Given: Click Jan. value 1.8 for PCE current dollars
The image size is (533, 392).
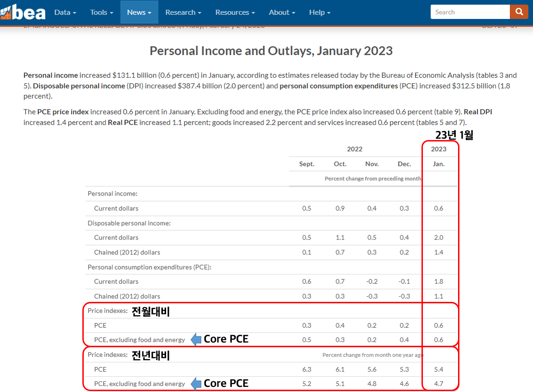Looking at the screenshot, I should click(x=439, y=282).
